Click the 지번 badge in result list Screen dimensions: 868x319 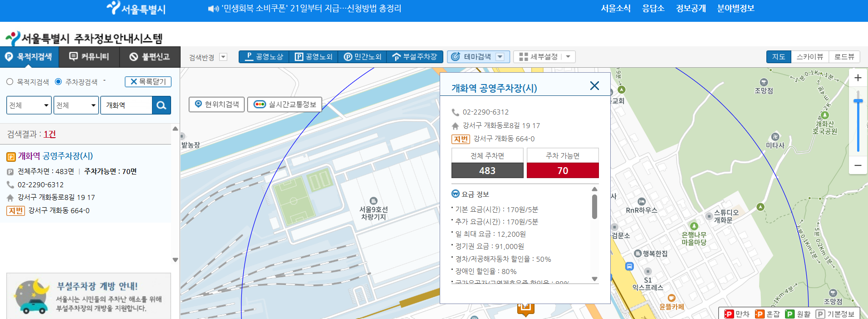[15, 211]
